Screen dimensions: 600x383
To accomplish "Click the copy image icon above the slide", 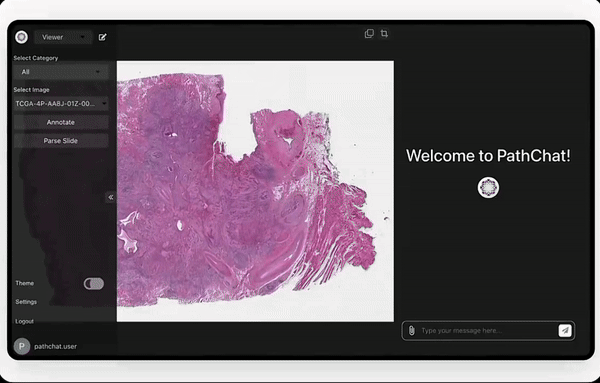I will (x=369, y=34).
